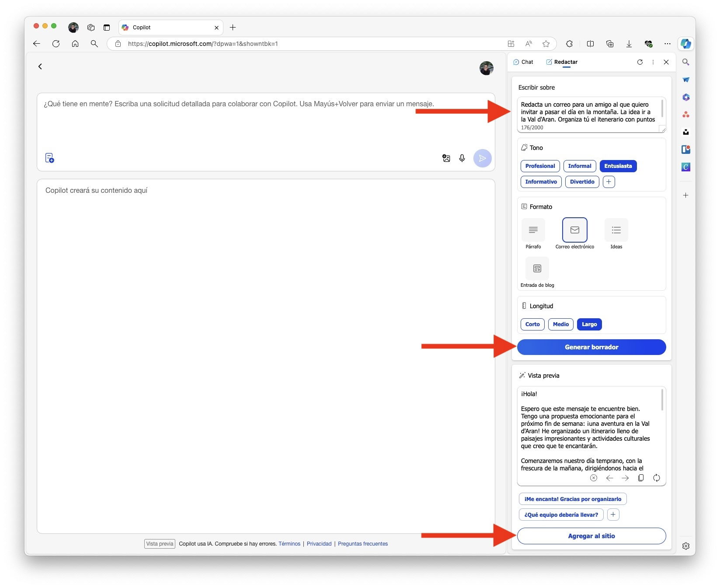The image size is (720, 588).
Task: Refresh the Copilot sidebar panel
Action: tap(640, 62)
